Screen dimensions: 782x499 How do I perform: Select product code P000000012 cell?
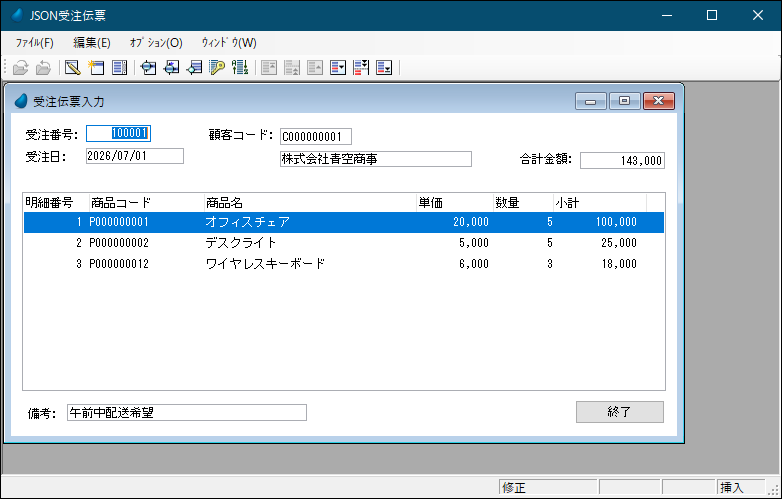click(x=119, y=264)
